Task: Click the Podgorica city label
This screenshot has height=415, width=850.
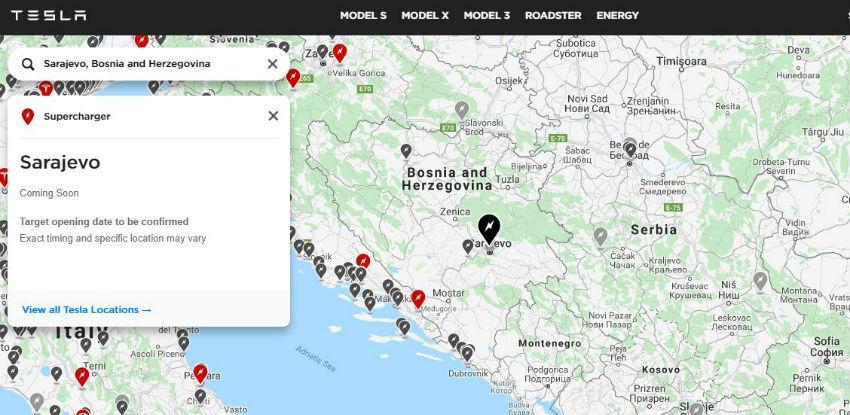Action: pos(548,374)
